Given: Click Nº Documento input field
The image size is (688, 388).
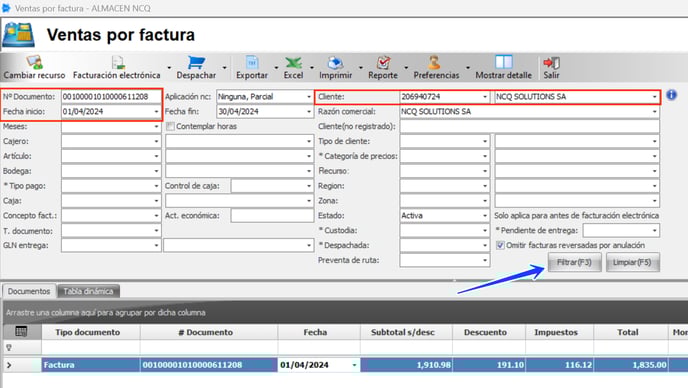Looking at the screenshot, I should 111,97.
